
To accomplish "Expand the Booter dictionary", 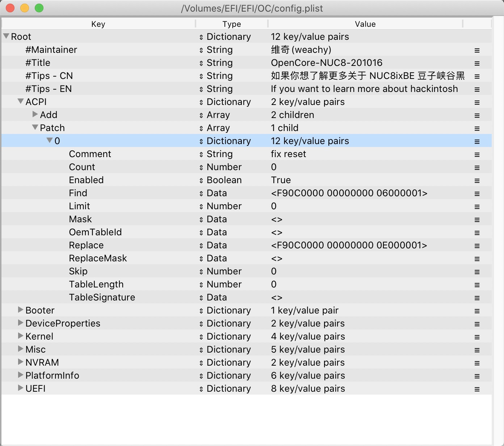I will point(20,310).
